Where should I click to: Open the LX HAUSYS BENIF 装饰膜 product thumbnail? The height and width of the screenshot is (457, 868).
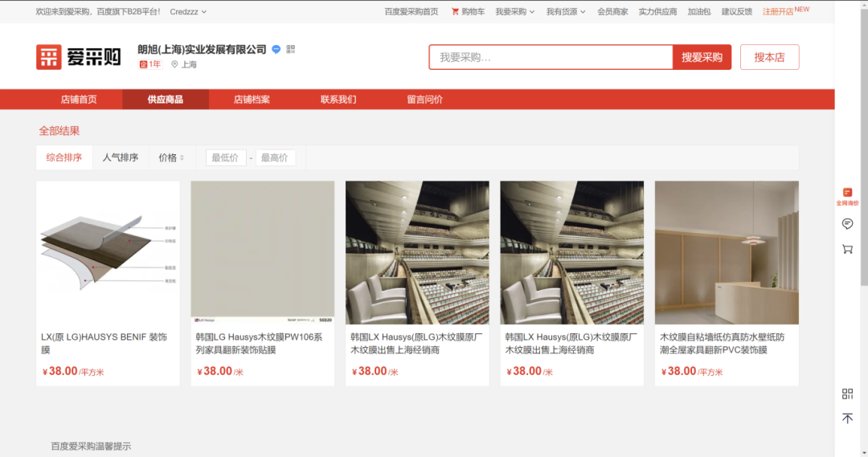(108, 252)
